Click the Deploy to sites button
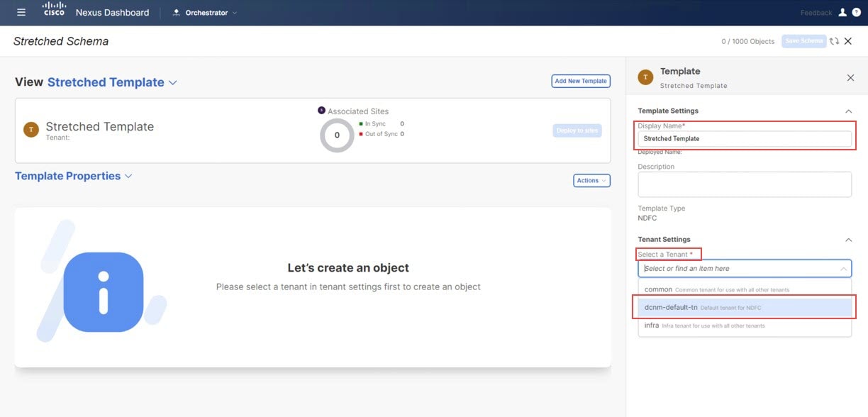The height and width of the screenshot is (417, 868). pos(577,130)
